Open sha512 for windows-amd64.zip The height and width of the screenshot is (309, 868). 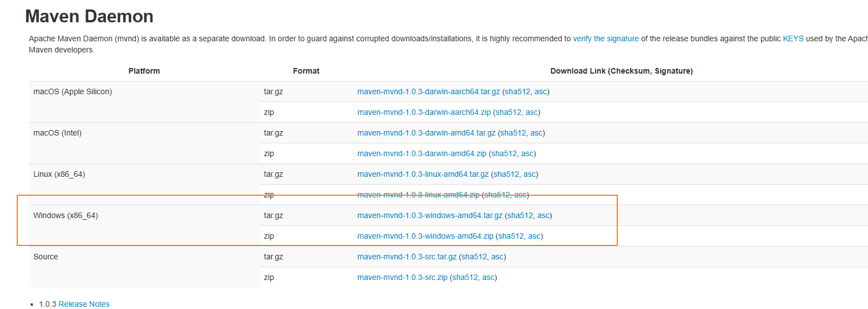(511, 236)
